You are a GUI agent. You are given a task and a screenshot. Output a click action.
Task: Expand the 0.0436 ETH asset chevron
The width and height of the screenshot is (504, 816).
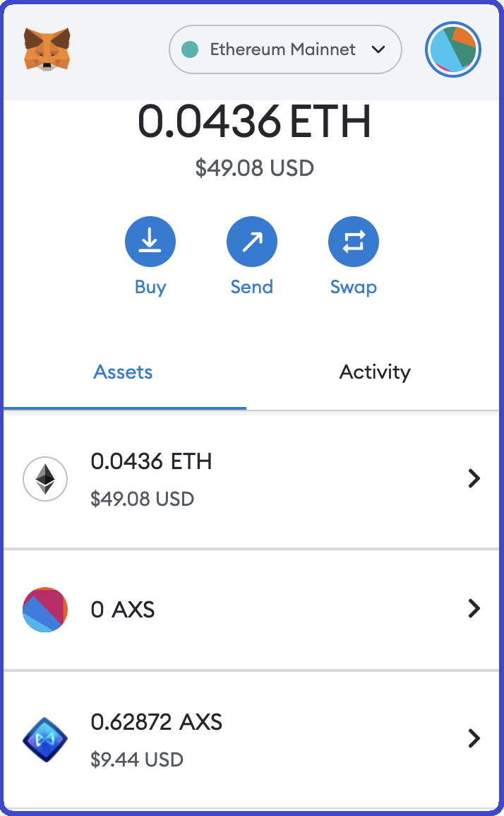click(474, 478)
